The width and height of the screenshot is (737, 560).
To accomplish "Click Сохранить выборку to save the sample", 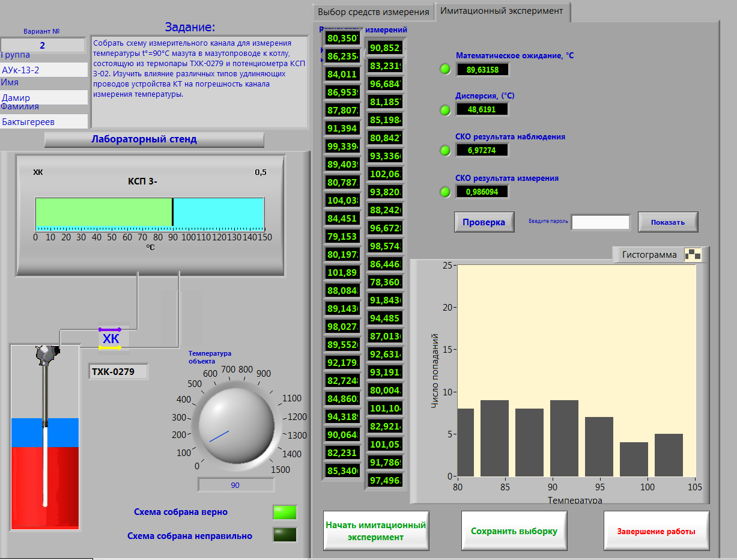I will pyautogui.click(x=514, y=531).
